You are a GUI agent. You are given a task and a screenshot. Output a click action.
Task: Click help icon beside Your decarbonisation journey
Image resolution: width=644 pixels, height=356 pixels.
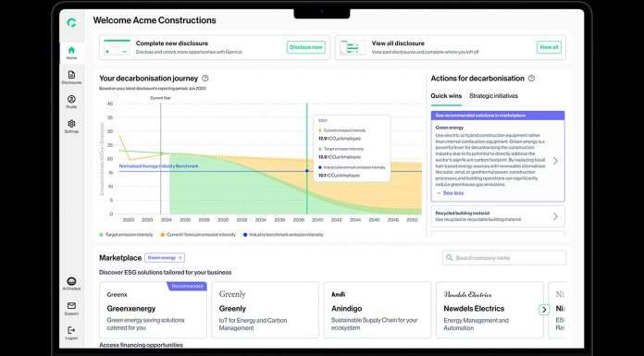click(205, 78)
